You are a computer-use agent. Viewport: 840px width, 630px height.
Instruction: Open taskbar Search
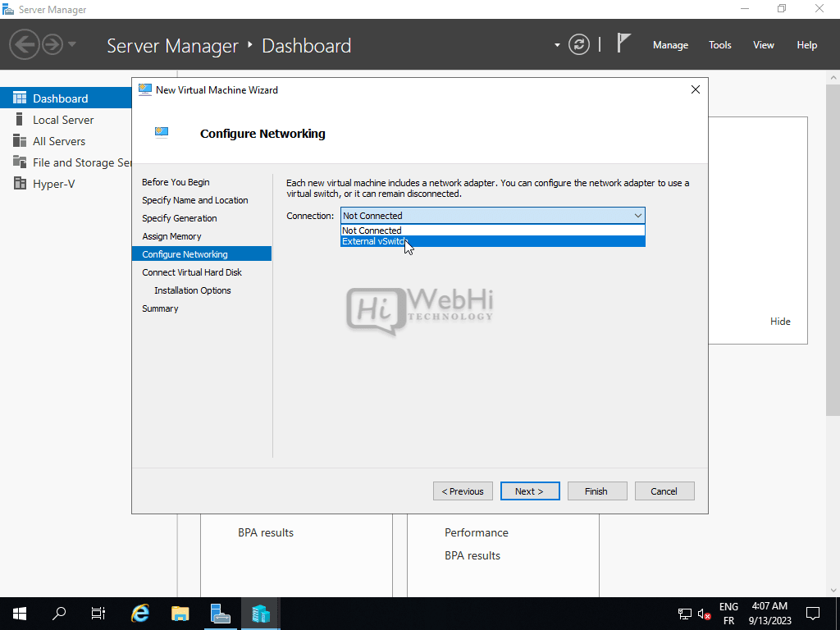pos(59,614)
